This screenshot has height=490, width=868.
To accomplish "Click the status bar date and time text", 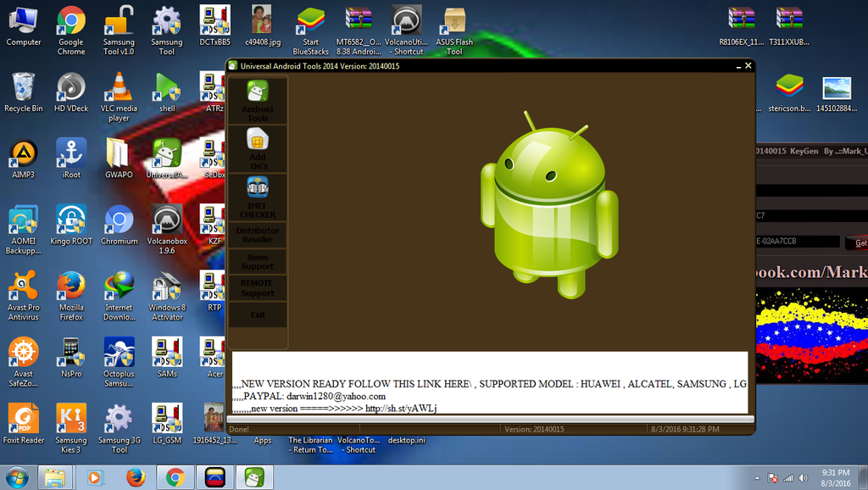I will tap(685, 429).
